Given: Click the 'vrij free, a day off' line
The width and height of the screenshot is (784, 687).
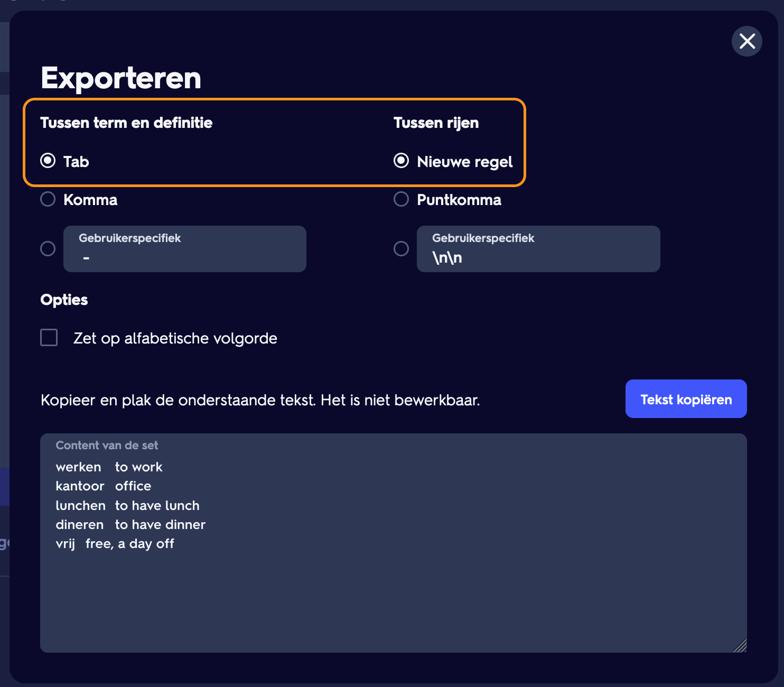Looking at the screenshot, I should (x=115, y=544).
